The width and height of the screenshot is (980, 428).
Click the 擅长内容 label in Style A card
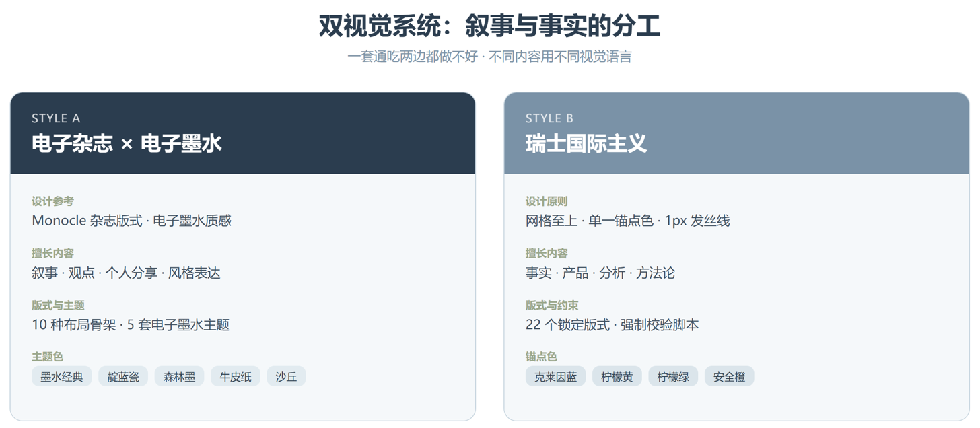point(53,253)
